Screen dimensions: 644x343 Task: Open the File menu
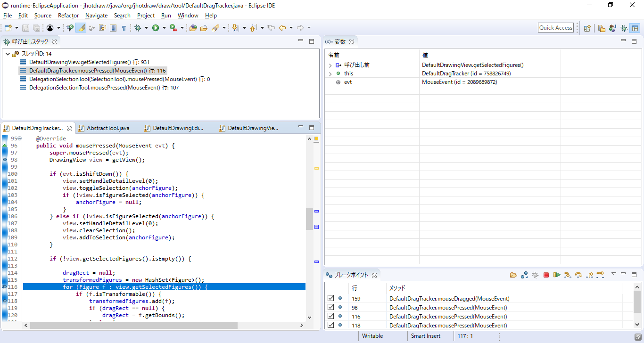pyautogui.click(x=8, y=16)
